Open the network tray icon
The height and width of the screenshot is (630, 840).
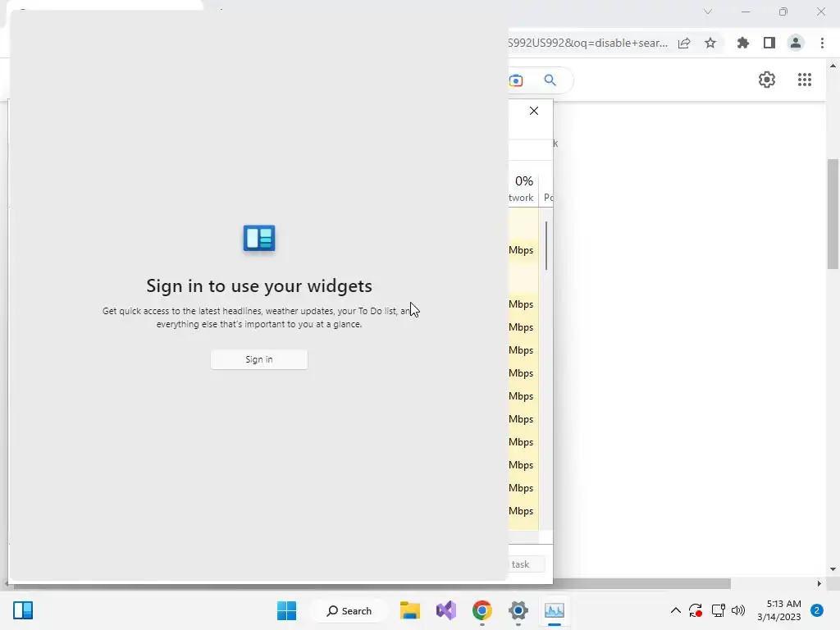pyautogui.click(x=718, y=610)
